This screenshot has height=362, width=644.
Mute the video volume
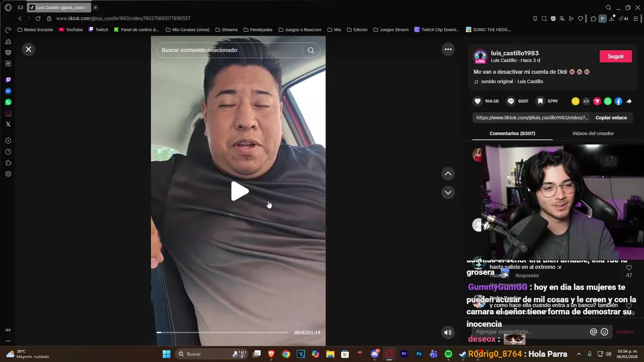coord(448,332)
